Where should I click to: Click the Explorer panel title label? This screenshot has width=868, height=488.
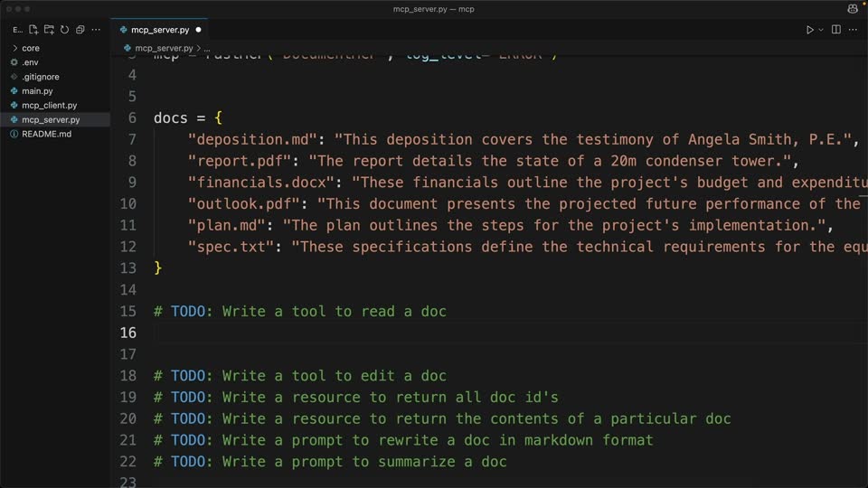pyautogui.click(x=17, y=30)
